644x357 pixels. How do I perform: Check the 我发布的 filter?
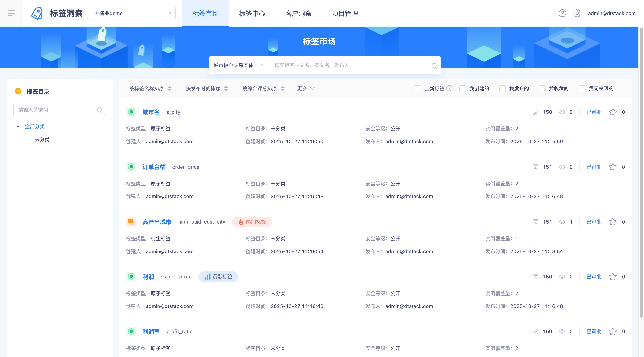pyautogui.click(x=503, y=89)
